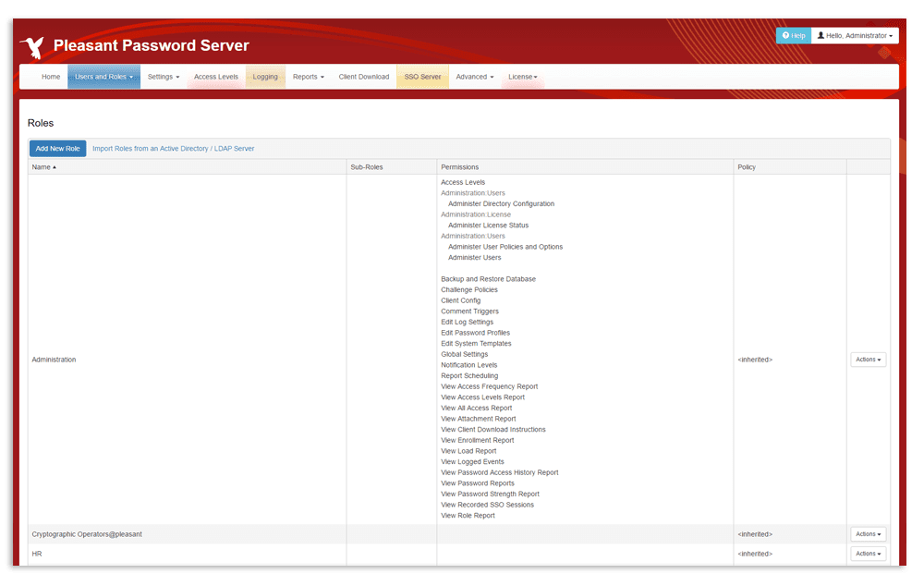Click Administer License Status permission
Screen dimensions: 924x586
click(488, 226)
